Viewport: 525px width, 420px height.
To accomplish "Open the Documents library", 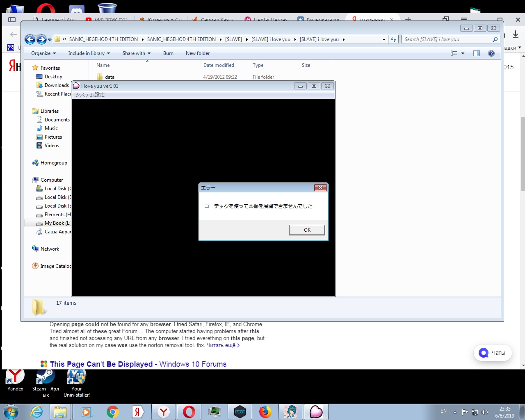I will pyautogui.click(x=57, y=120).
